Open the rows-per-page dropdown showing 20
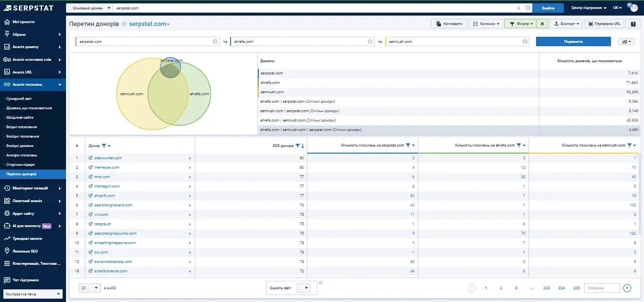Viewport: 644px width, 302px height. click(x=90, y=288)
